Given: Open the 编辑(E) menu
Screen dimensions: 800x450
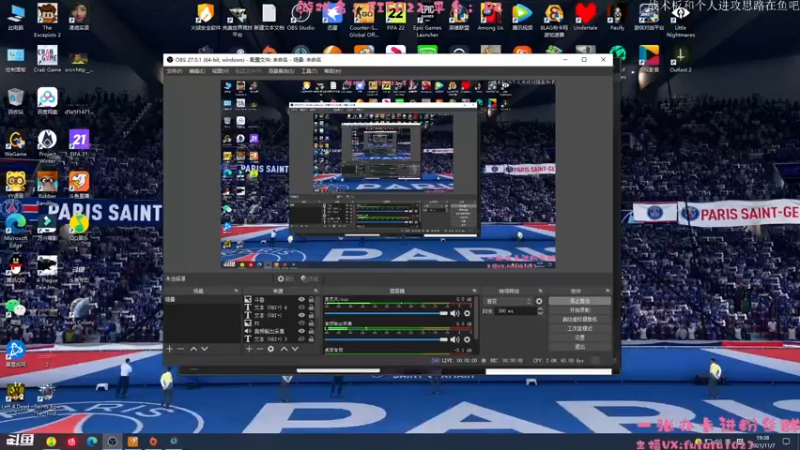Looking at the screenshot, I should click(197, 71).
